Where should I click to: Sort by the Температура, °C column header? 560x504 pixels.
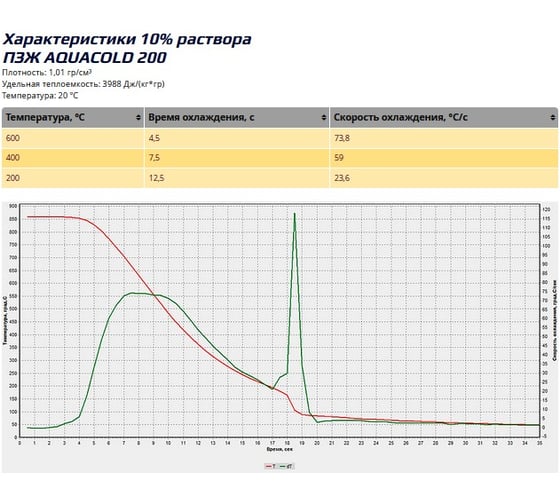73,118
